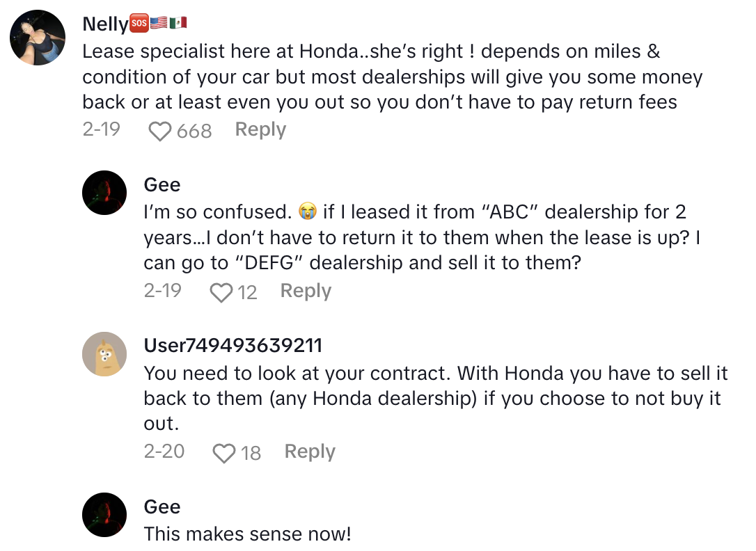This screenshot has height=551, width=756.
Task: Open Gee's avatar beside the "I'm so confused" comment
Action: point(104,192)
